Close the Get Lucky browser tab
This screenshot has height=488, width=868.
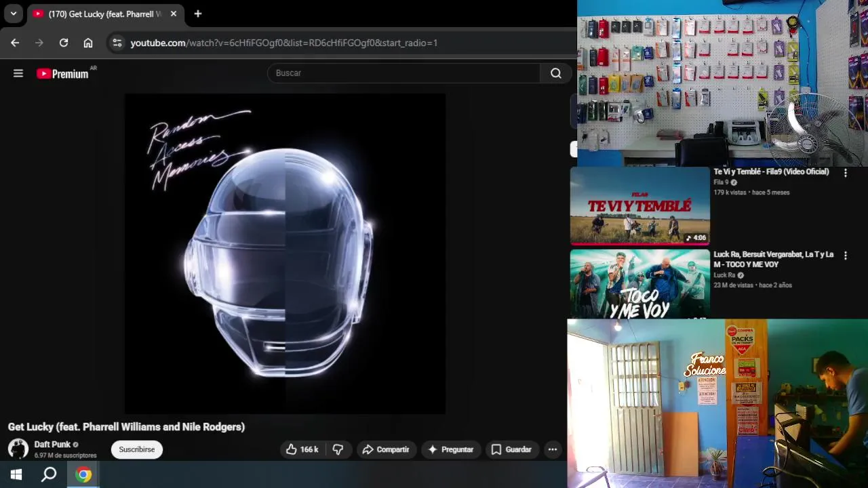click(x=174, y=14)
